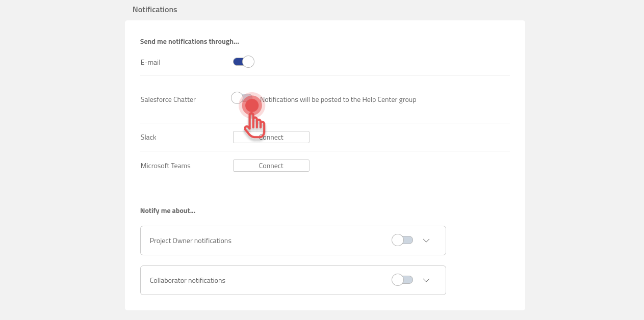Click the Send me notifications through heading

coord(189,41)
